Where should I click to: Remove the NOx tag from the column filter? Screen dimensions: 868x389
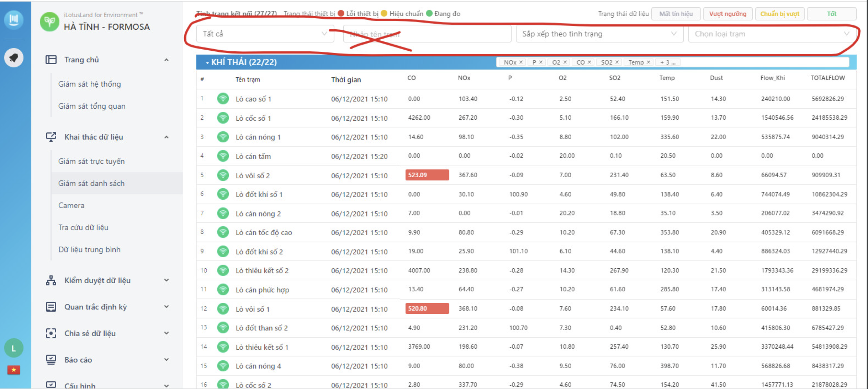521,62
